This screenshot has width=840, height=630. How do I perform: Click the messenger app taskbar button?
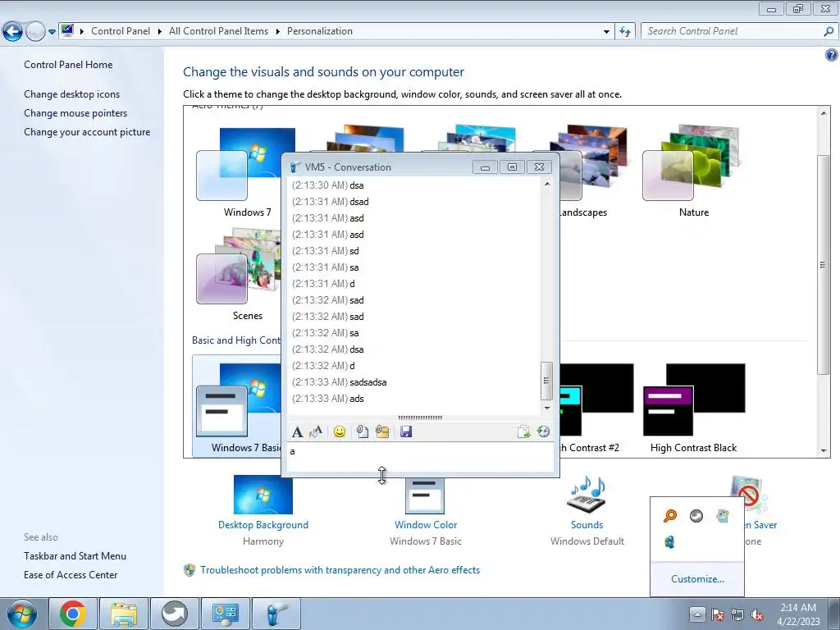pos(276,614)
